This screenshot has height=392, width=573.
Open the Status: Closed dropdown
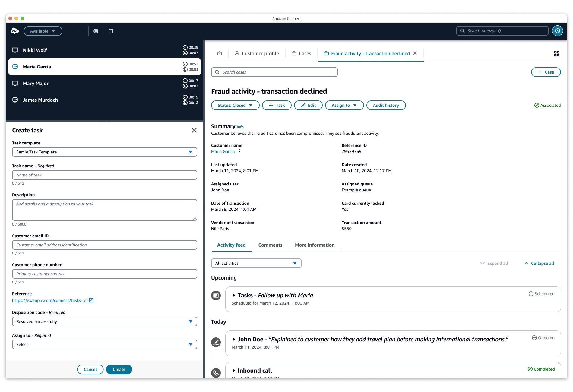click(235, 105)
